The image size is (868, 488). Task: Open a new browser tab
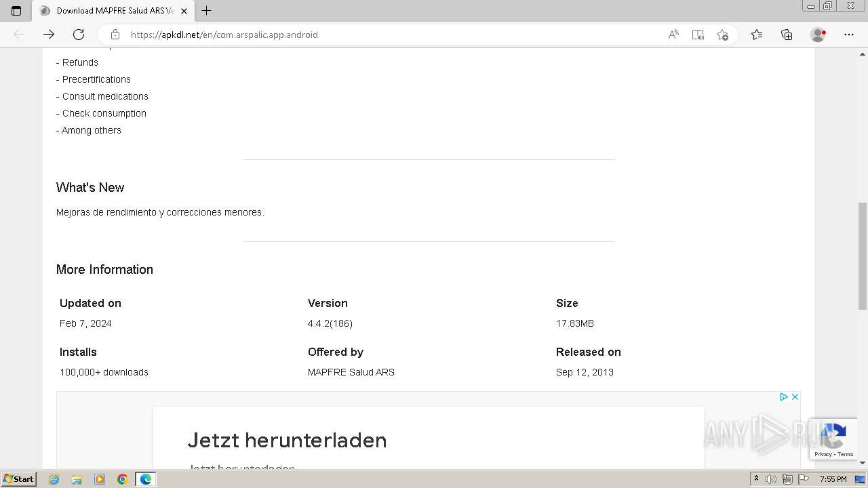[207, 11]
